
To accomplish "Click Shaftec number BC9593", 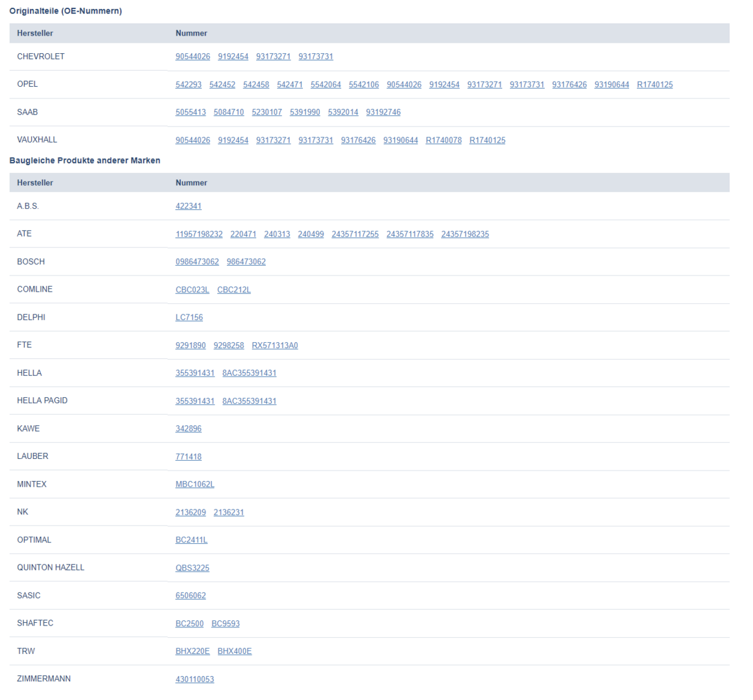I will (225, 624).
